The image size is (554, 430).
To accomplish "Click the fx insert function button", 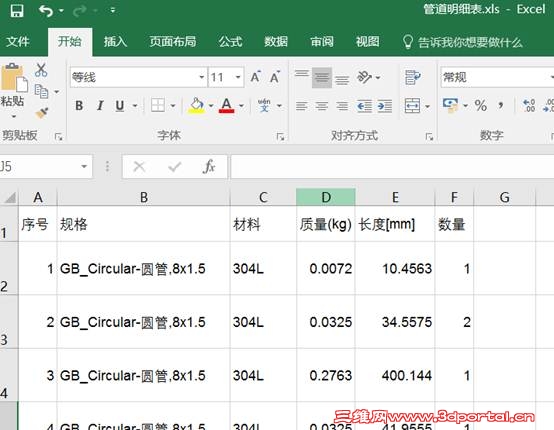I will (209, 166).
